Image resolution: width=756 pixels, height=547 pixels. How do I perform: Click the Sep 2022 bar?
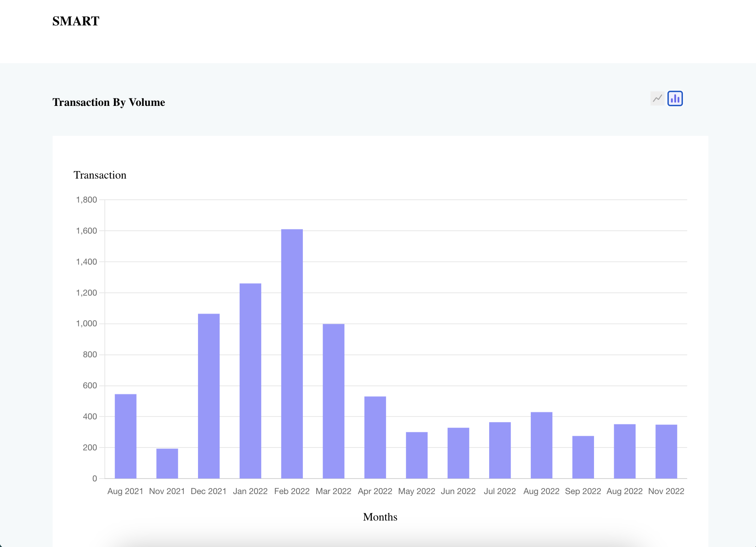coord(583,457)
